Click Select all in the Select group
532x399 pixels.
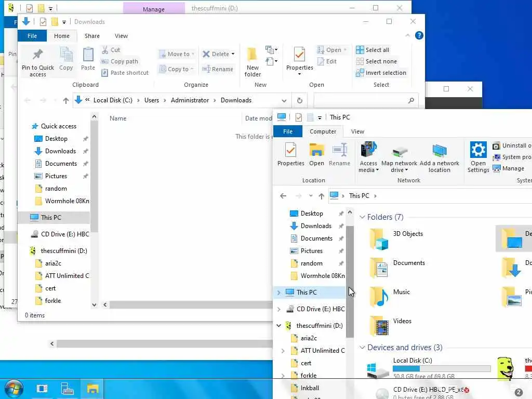click(373, 50)
